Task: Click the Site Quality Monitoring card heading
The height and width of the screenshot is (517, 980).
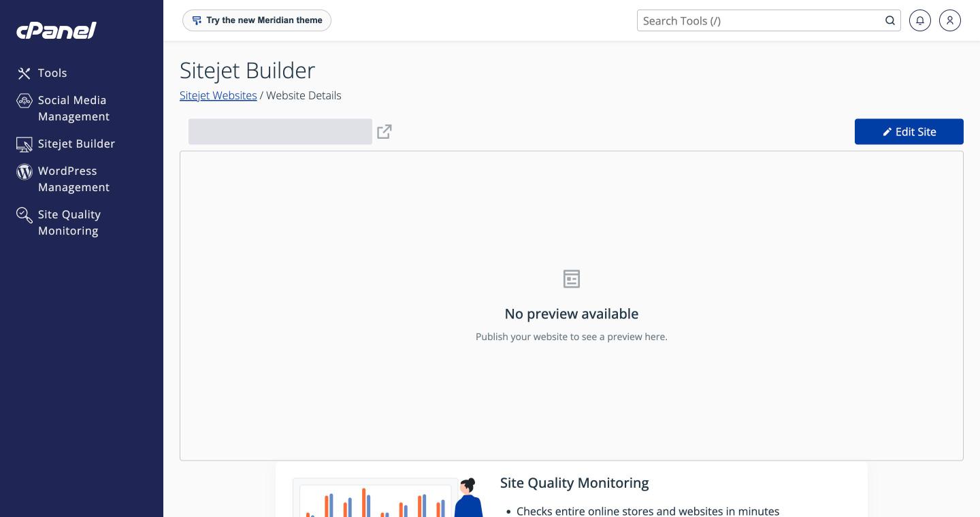Action: [x=574, y=483]
